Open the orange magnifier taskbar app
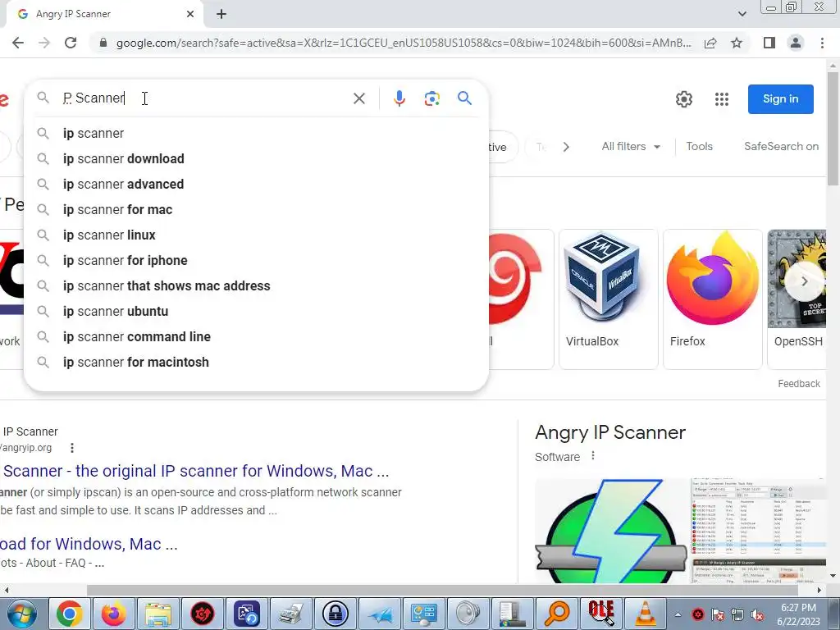This screenshot has height=630, width=840. [557, 614]
